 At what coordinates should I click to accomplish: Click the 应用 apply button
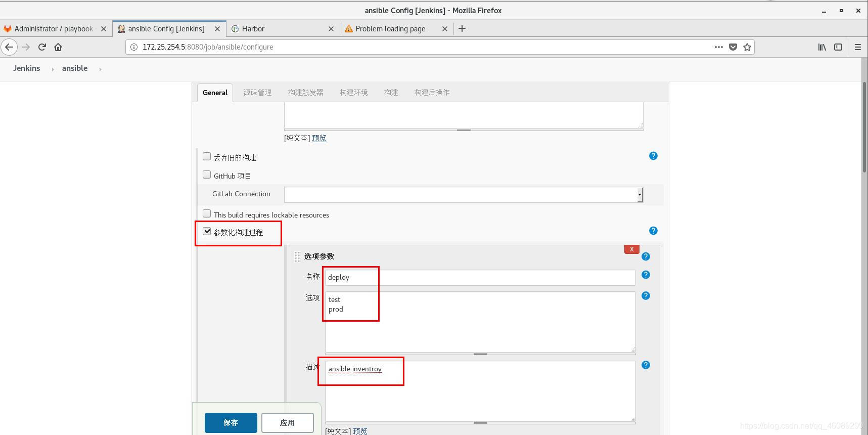point(288,423)
